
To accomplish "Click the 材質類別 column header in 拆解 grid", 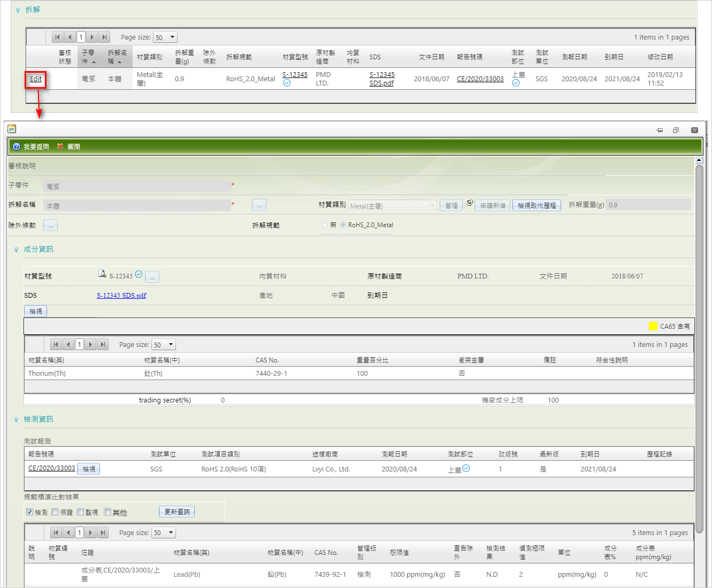I will click(149, 57).
